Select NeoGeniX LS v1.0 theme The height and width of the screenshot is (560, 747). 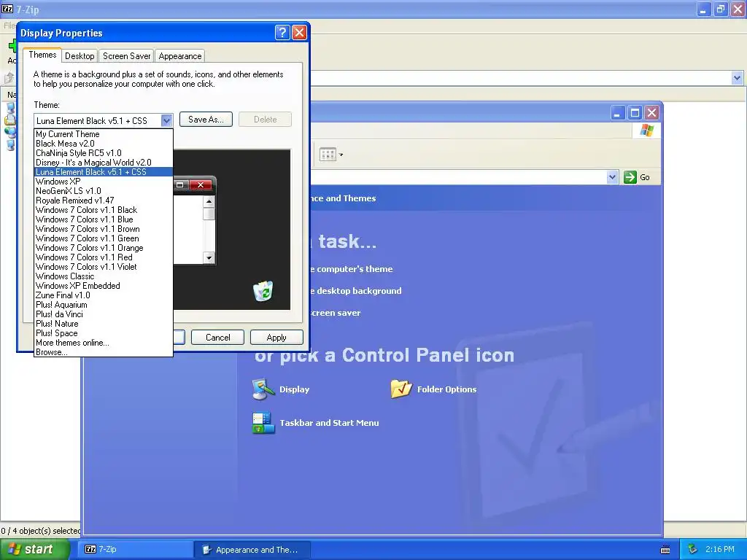click(x=104, y=191)
